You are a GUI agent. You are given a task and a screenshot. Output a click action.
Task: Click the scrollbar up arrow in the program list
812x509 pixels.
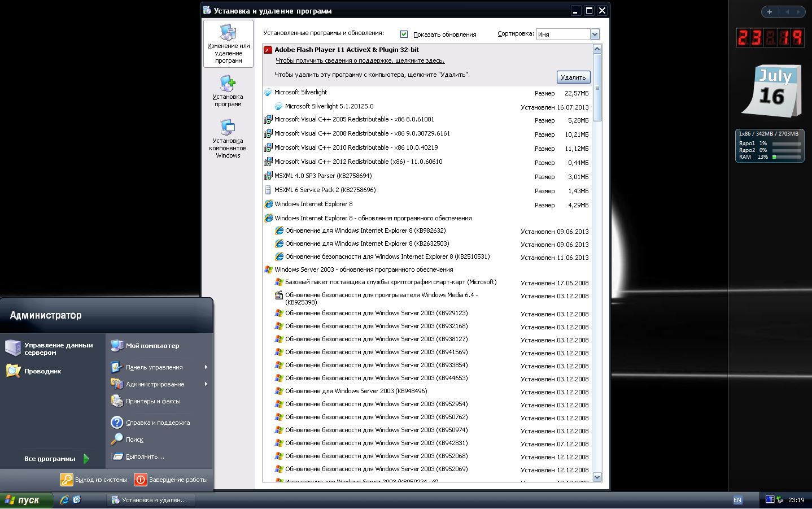pyautogui.click(x=597, y=49)
